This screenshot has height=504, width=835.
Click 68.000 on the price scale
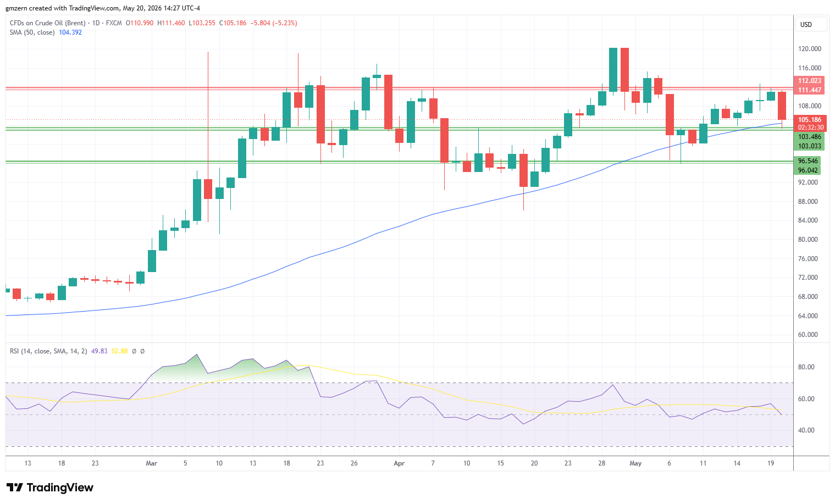(808, 297)
